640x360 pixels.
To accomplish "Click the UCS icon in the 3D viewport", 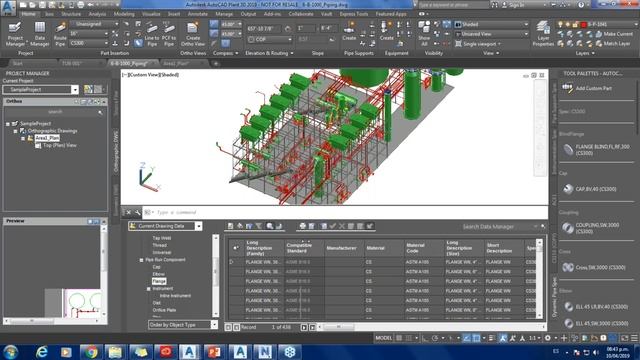I will tap(148, 177).
